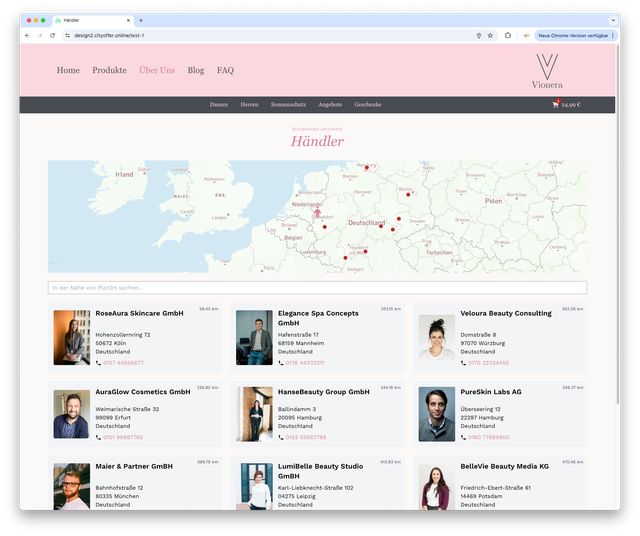Click the PLZ/Ort search field

317,288
